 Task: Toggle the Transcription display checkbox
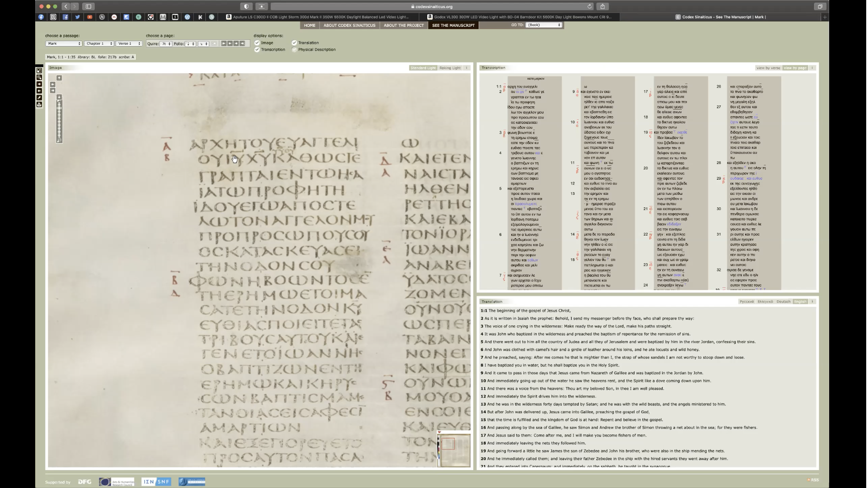pos(257,50)
